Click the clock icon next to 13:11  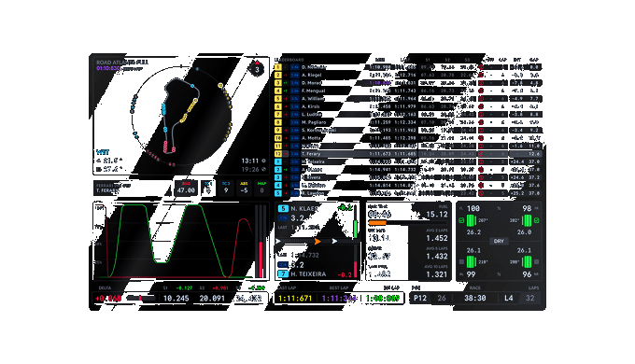click(x=263, y=161)
